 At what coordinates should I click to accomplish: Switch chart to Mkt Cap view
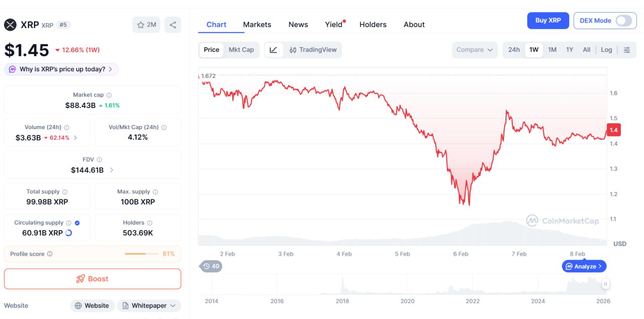tap(242, 50)
